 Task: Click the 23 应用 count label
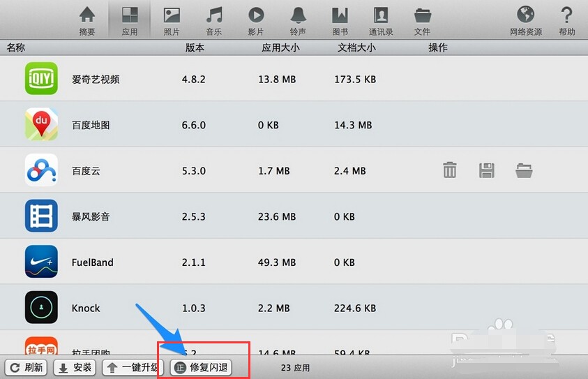(x=296, y=368)
